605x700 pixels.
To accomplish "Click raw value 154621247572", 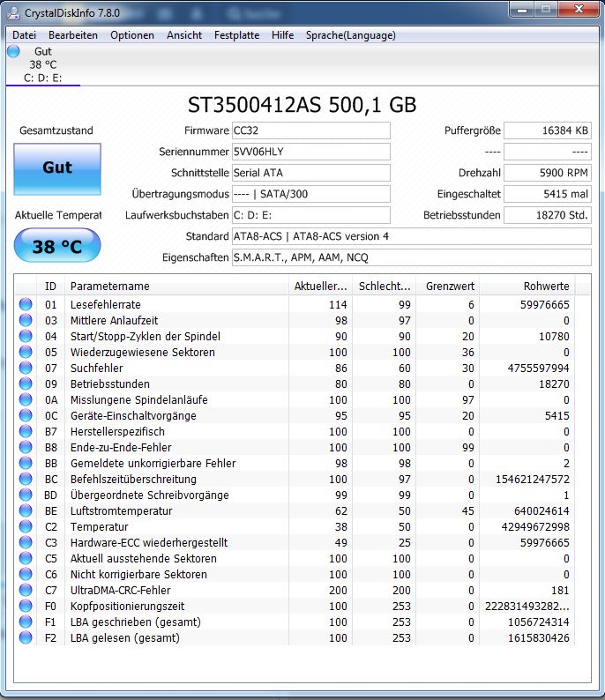I will click(x=532, y=480).
